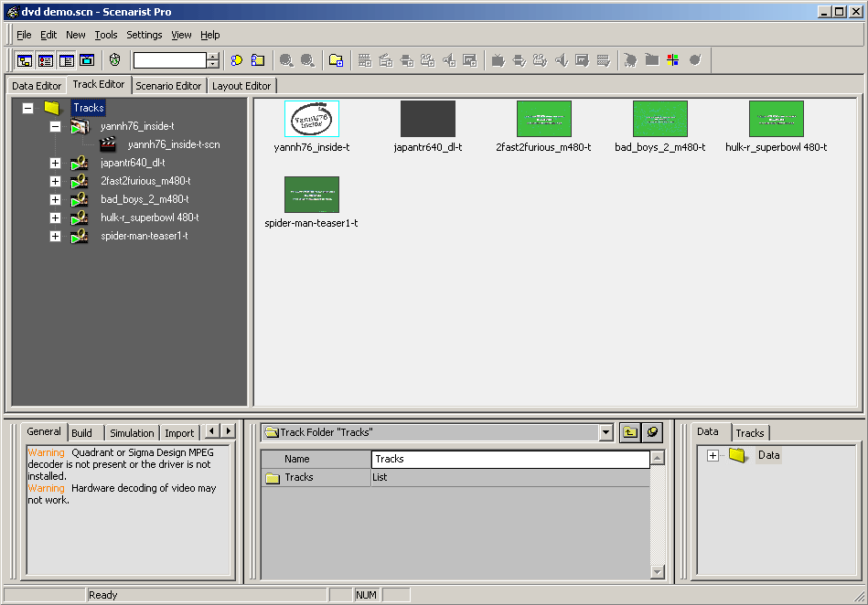
Task: Collapse the Tracks root folder node
Action: 27,108
